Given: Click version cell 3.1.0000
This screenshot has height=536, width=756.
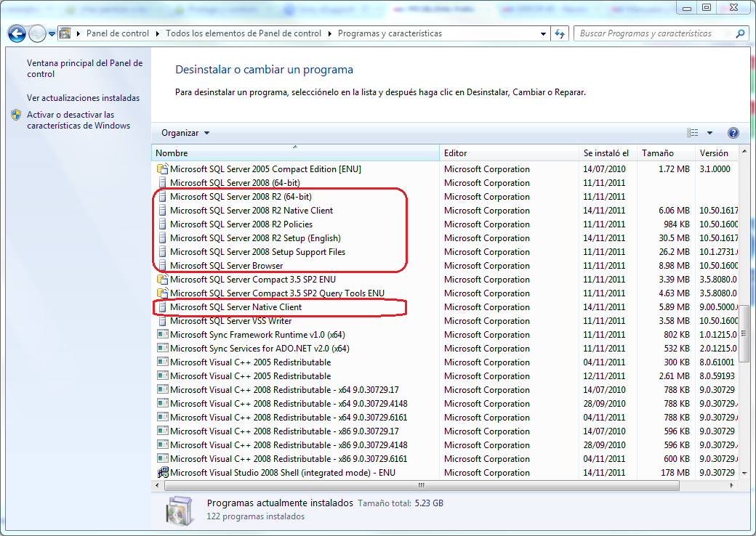Looking at the screenshot, I should [x=715, y=169].
